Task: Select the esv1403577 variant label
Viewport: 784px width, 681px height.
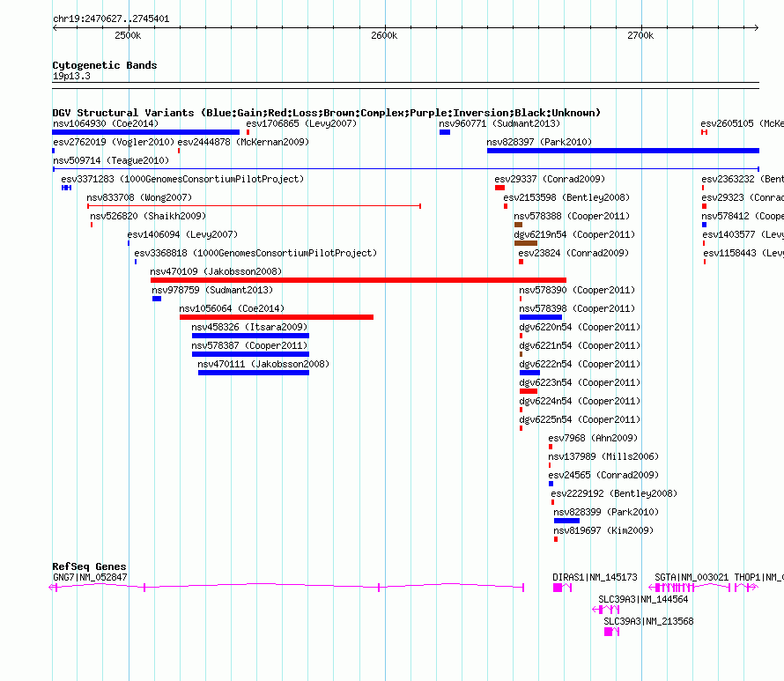Action: [743, 234]
